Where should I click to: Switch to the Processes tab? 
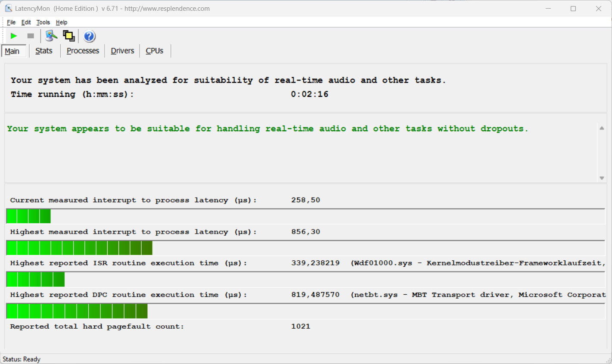point(83,51)
